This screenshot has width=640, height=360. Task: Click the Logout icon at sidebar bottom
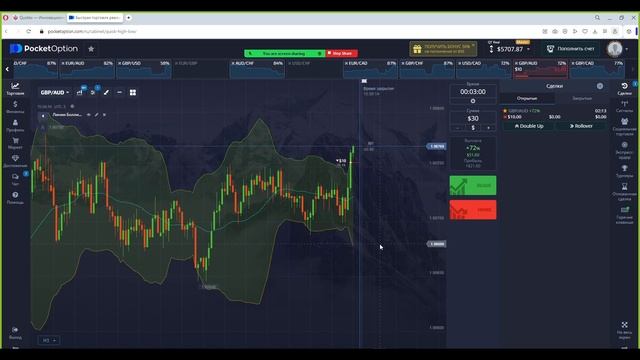[x=15, y=333]
